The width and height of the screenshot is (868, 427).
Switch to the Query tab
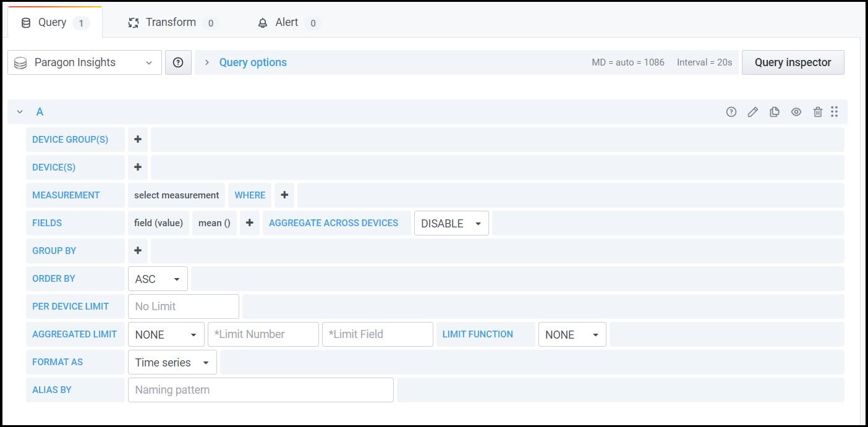(x=55, y=22)
